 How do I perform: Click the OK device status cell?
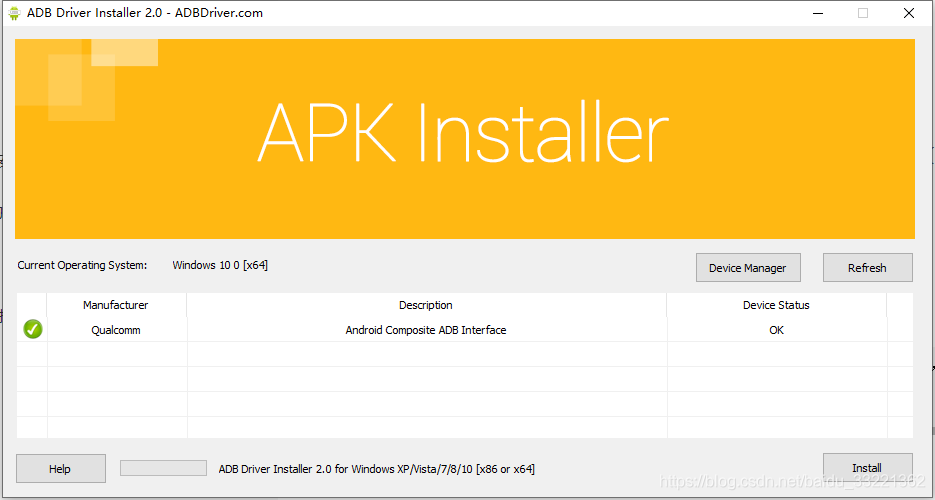(x=776, y=330)
